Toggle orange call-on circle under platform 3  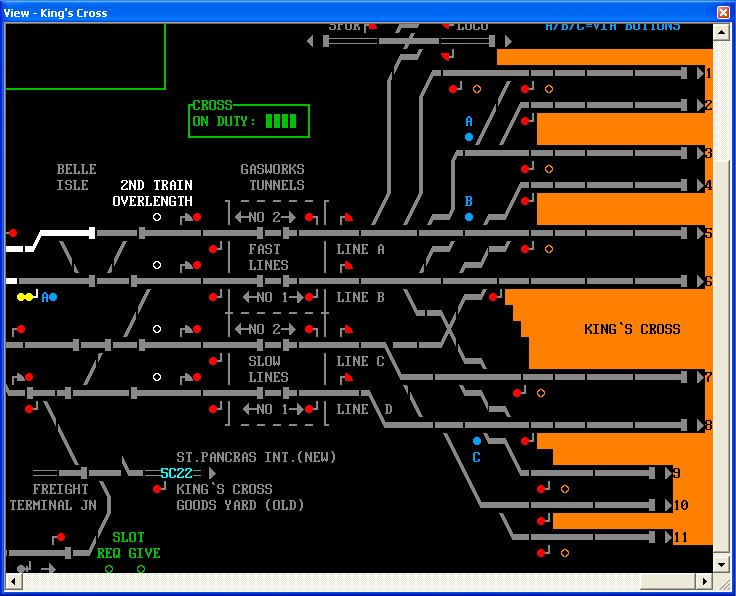[x=549, y=169]
